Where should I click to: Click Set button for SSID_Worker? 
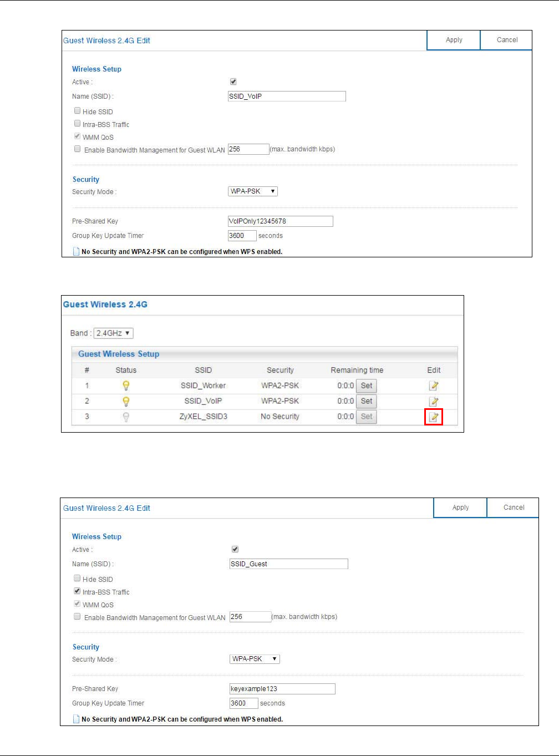367,385
